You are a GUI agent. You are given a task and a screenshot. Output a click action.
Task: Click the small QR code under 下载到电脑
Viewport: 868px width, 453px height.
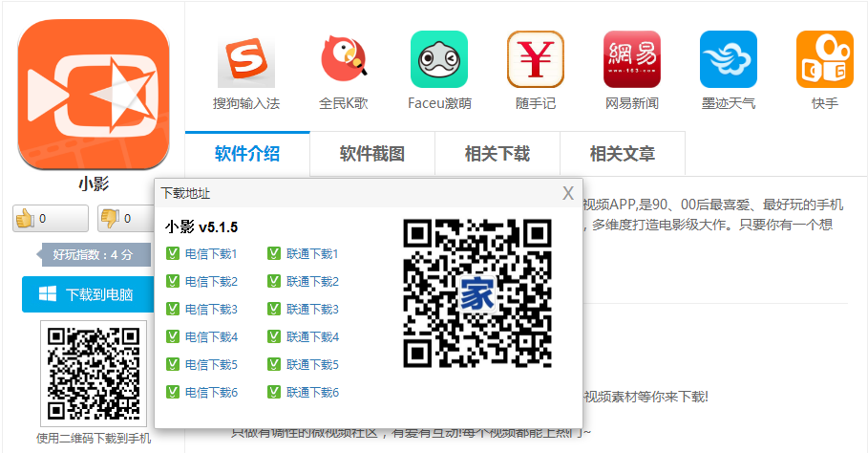pos(93,373)
